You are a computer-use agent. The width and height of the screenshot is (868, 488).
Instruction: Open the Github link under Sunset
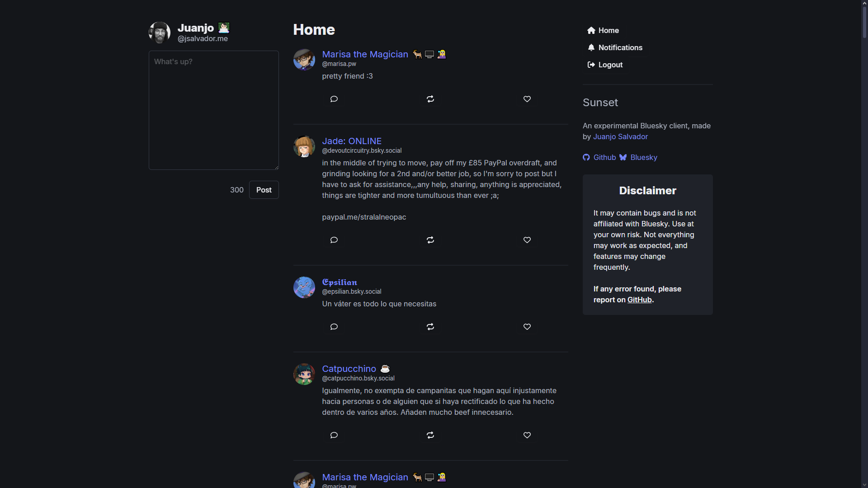point(604,157)
